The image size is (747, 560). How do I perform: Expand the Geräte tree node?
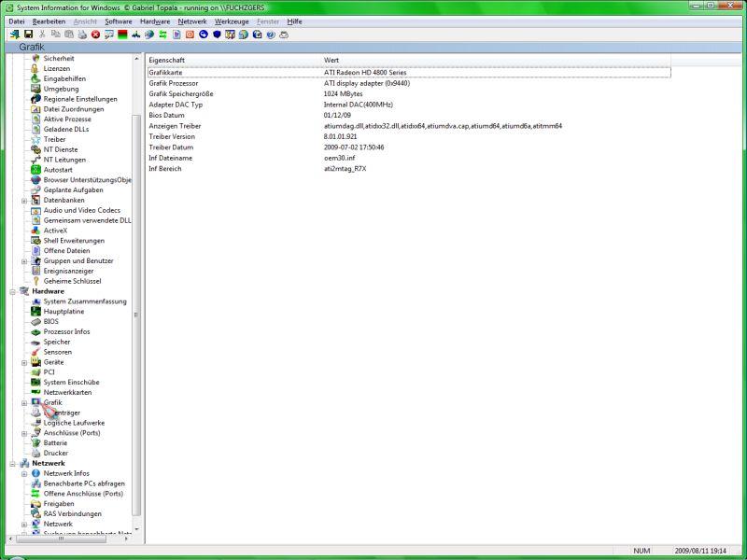24,362
